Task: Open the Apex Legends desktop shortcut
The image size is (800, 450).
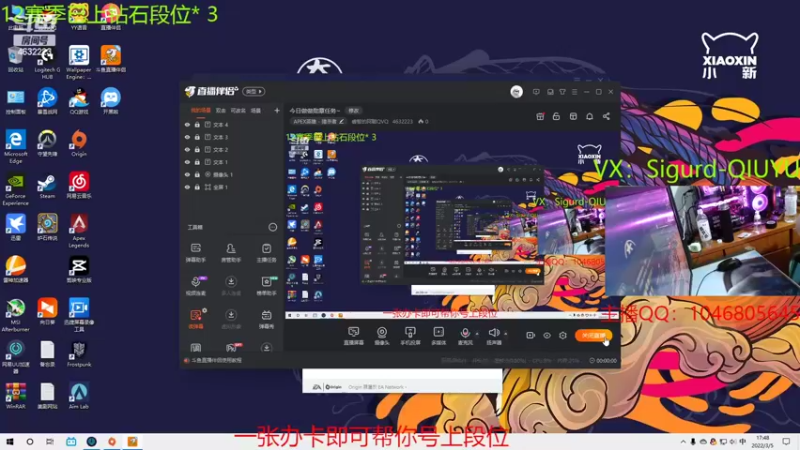Action: pos(79,231)
